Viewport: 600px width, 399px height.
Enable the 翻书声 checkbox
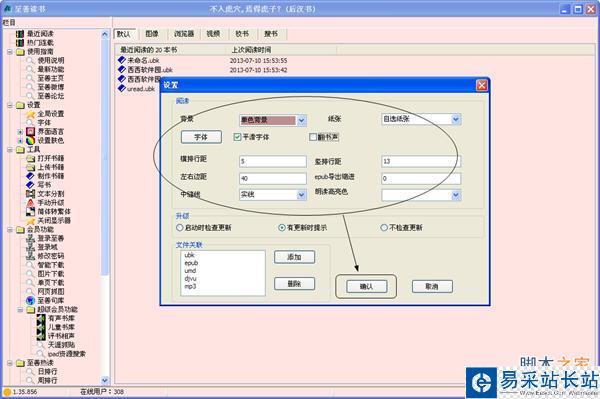point(313,137)
